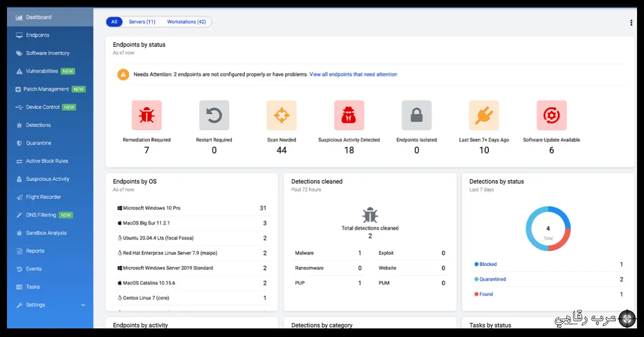Click the Vulnerabilities warning icon in sidebar
Viewport: 644px width, 337px height.
pyautogui.click(x=19, y=71)
